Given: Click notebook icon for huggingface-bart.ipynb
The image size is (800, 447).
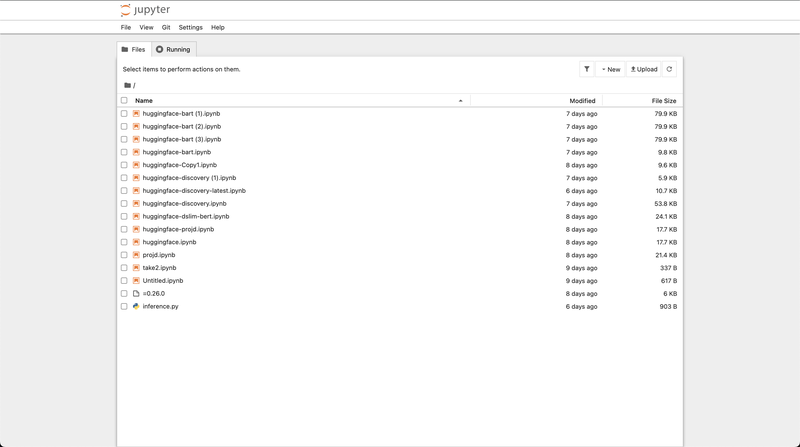Looking at the screenshot, I should pyautogui.click(x=136, y=152).
